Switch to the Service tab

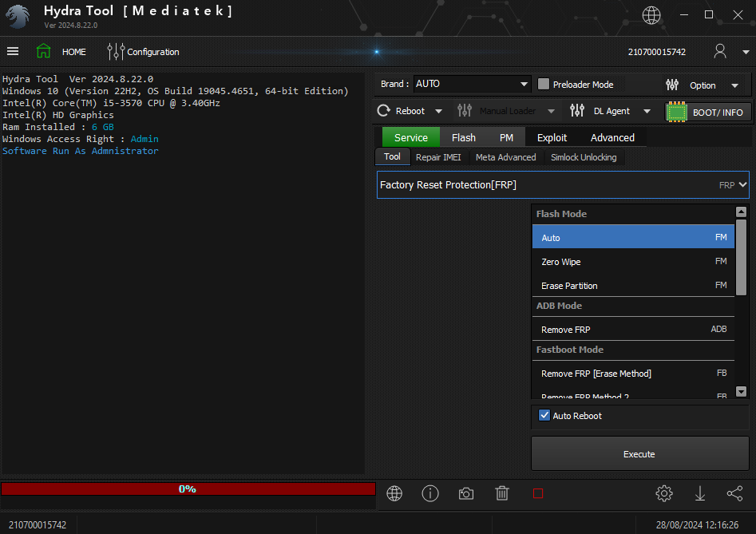(411, 137)
